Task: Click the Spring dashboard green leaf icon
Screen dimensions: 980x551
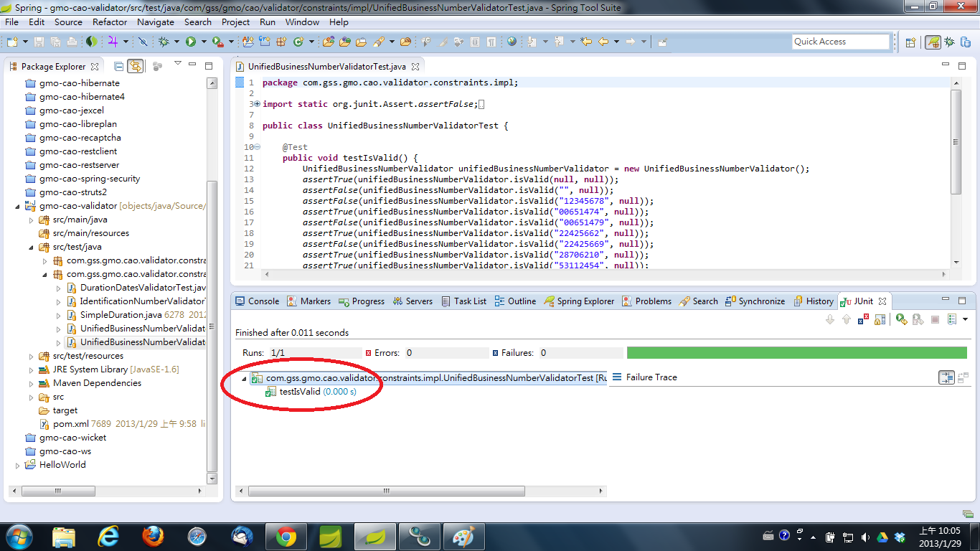Action: click(x=92, y=42)
